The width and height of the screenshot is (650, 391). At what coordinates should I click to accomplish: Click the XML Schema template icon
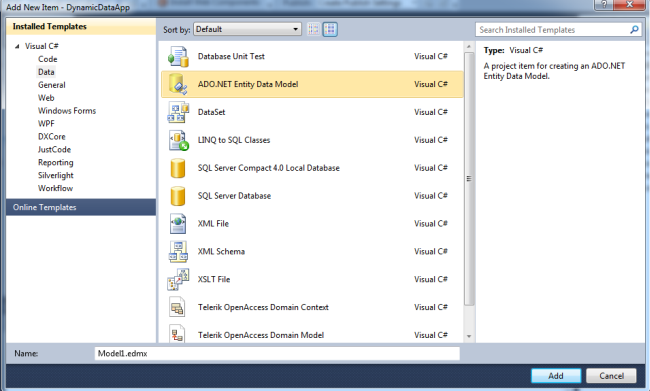[x=178, y=252]
